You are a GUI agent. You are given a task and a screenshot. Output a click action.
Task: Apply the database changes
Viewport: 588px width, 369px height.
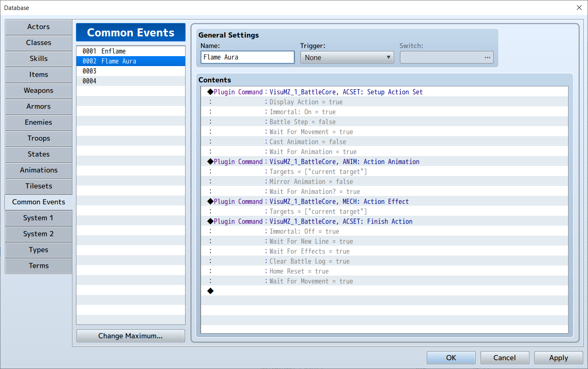[558, 357]
